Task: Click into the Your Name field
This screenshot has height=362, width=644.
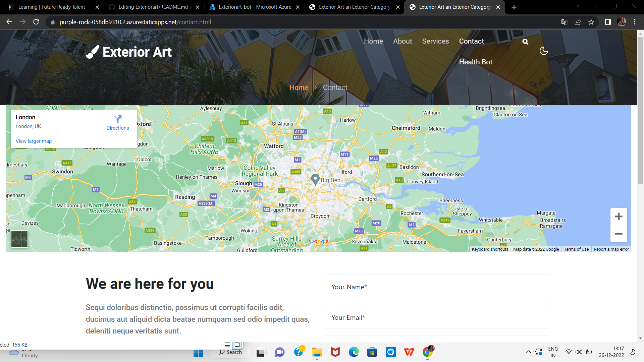Action: (x=437, y=287)
